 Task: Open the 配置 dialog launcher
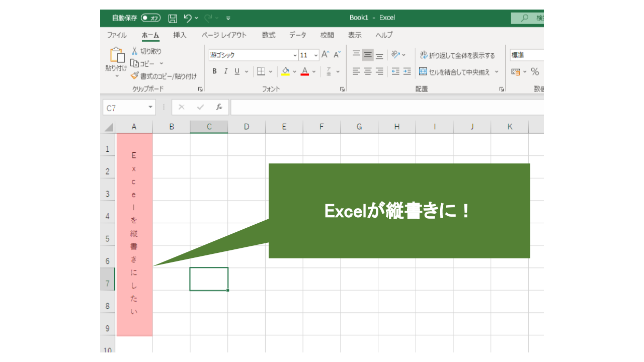pyautogui.click(x=502, y=89)
